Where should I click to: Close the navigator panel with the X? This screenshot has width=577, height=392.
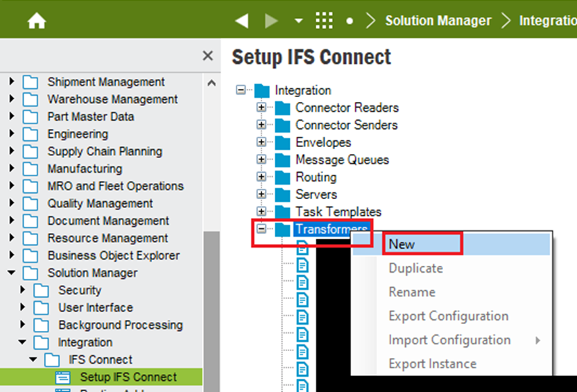[x=208, y=56]
